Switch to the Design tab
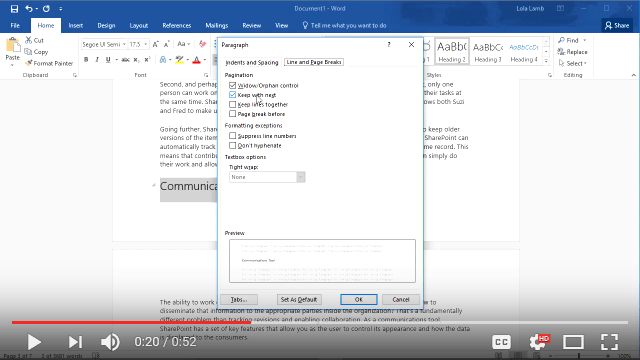 [x=106, y=25]
